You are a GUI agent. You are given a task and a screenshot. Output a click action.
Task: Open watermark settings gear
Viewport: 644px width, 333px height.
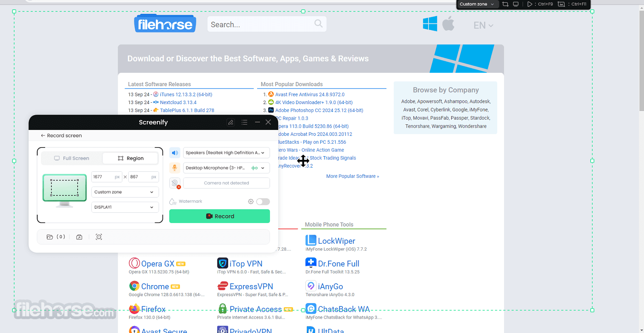point(251,202)
